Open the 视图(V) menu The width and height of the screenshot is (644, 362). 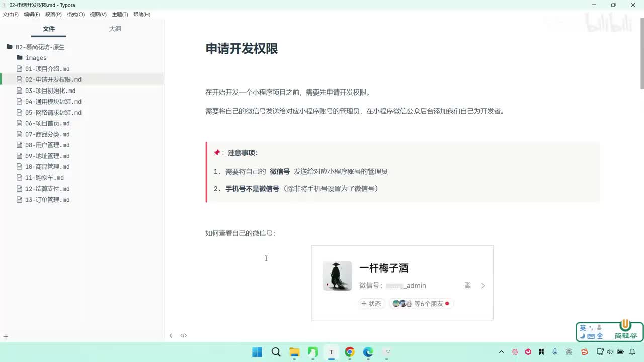coord(98,14)
